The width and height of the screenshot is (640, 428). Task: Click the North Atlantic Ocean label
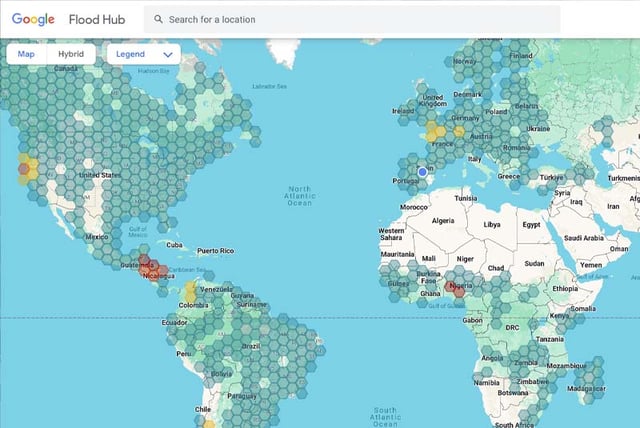tap(300, 196)
